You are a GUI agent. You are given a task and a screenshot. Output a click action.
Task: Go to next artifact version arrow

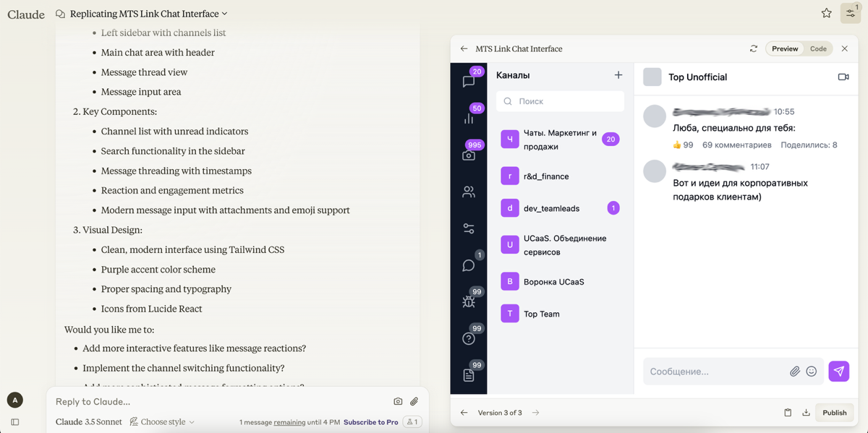[x=536, y=413]
